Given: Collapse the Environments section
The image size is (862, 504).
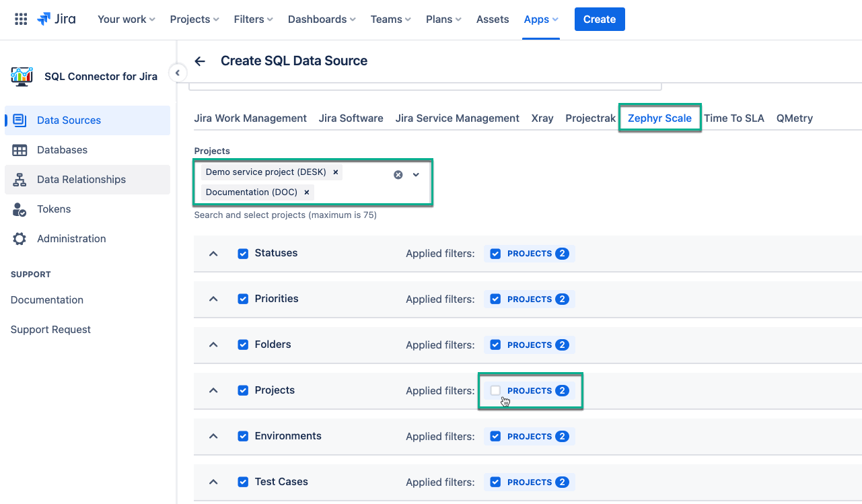Looking at the screenshot, I should pos(213,436).
